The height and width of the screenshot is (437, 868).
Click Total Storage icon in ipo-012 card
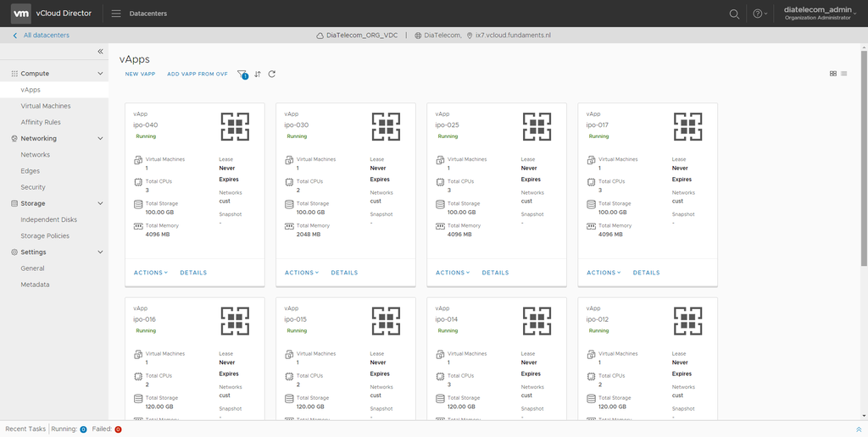pyautogui.click(x=591, y=398)
